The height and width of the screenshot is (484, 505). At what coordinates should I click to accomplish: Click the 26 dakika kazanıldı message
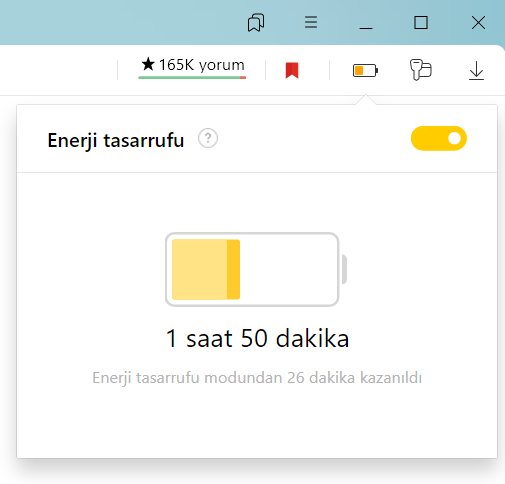pos(257,378)
